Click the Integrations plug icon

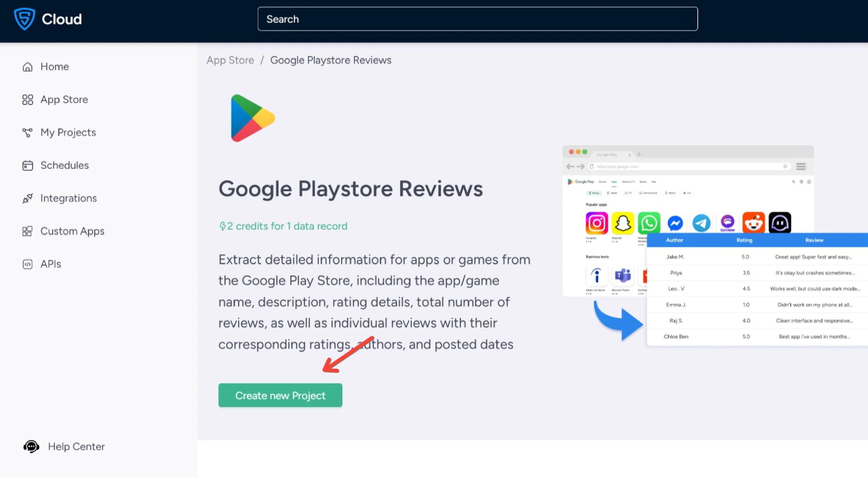click(27, 198)
